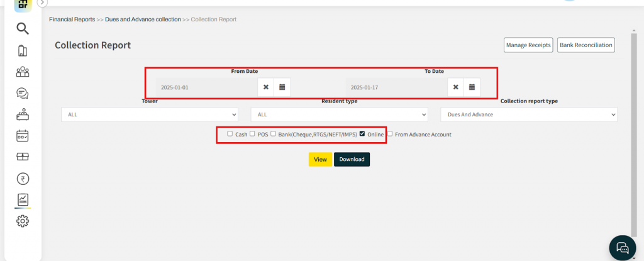This screenshot has height=261, width=644.
Task: Click the From Date input field
Action: pyautogui.click(x=207, y=87)
